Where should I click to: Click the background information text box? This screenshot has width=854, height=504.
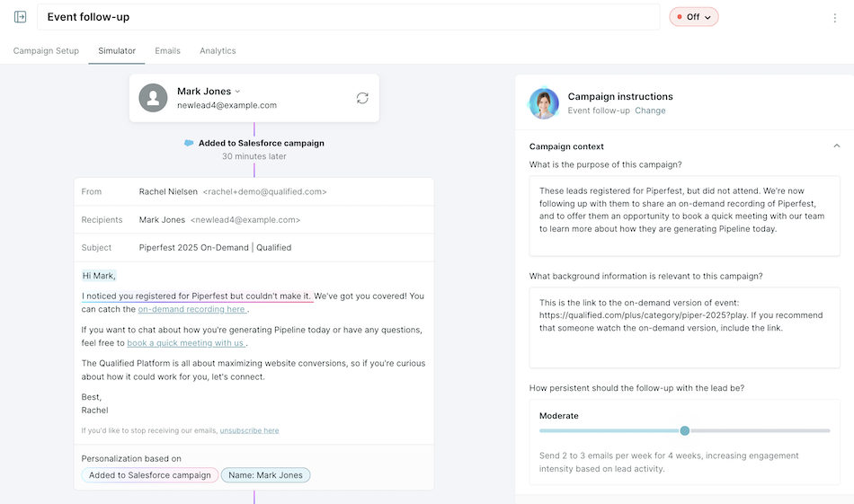click(684, 327)
